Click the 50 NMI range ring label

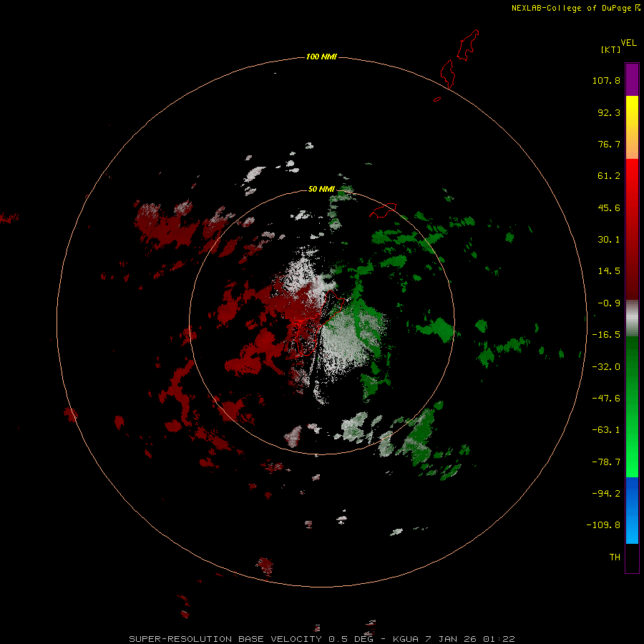pos(321,189)
